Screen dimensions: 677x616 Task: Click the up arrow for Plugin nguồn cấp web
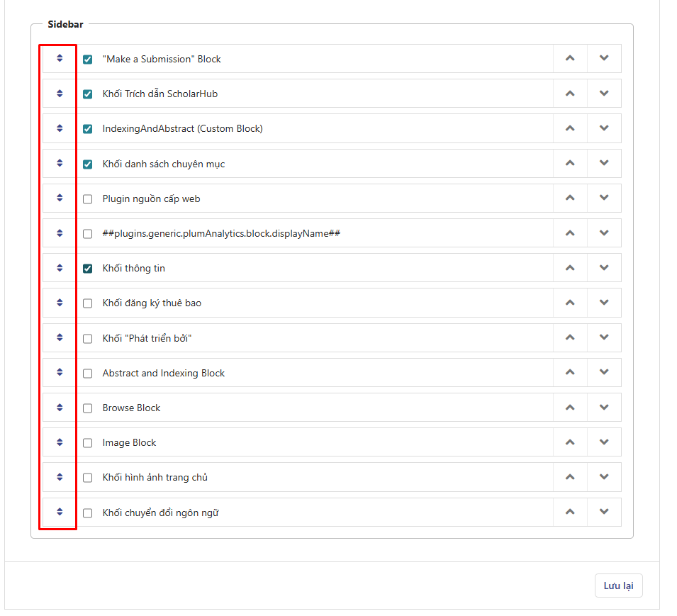click(570, 198)
